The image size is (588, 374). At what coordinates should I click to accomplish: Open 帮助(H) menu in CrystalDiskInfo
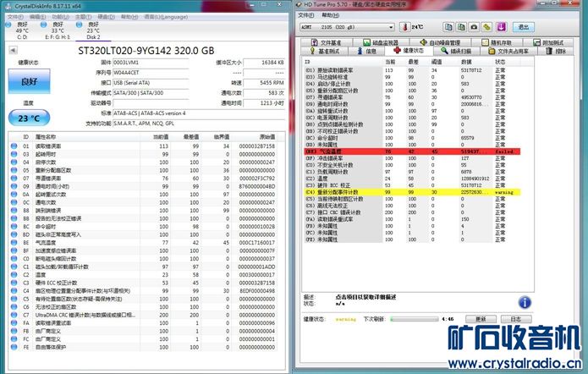tap(129, 17)
